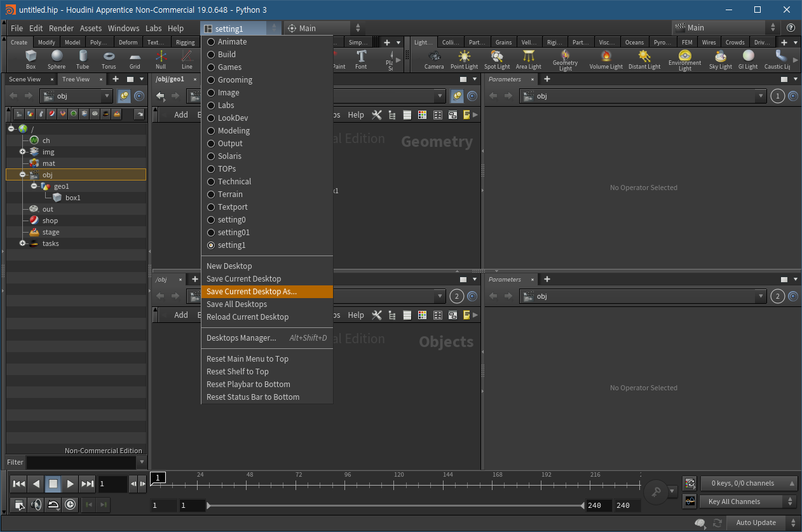
Task: Add a Tube primitive
Action: click(x=83, y=60)
